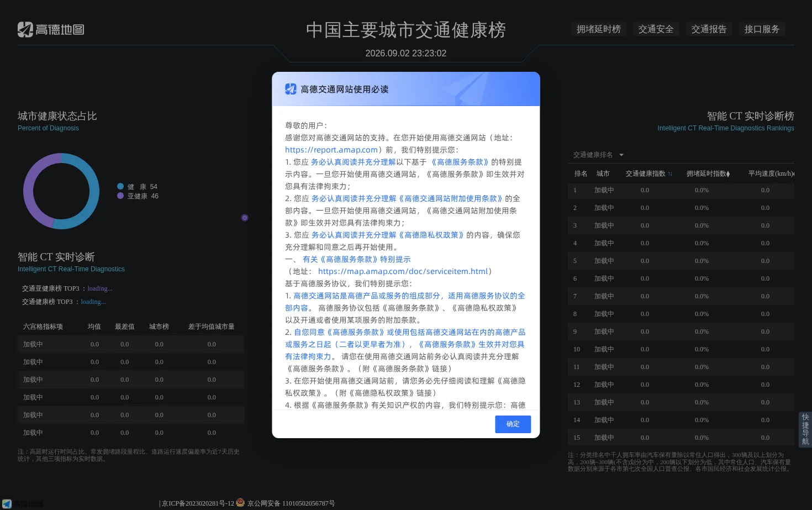Click 有关《高德服务条款》特别提示 heading link
The height and width of the screenshot is (510, 812).
coord(356,259)
